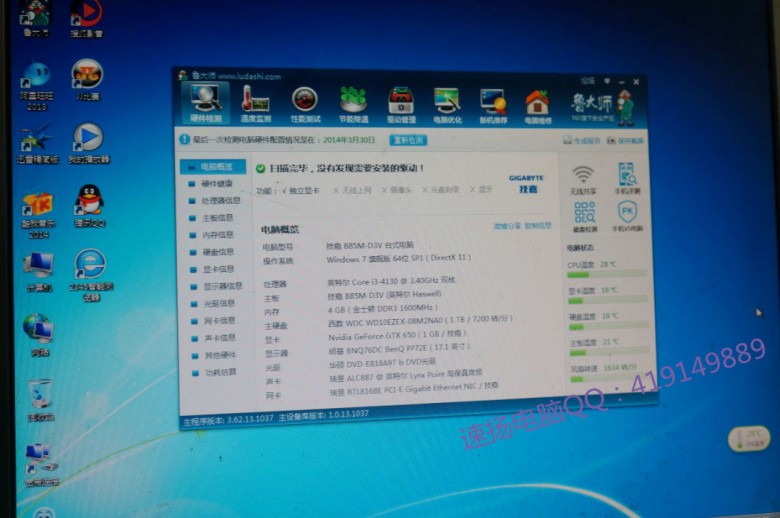Image resolution: width=780 pixels, height=518 pixels.
Task: Click the WDC WD10EZEX hard disk entry
Action: pyautogui.click(x=420, y=320)
